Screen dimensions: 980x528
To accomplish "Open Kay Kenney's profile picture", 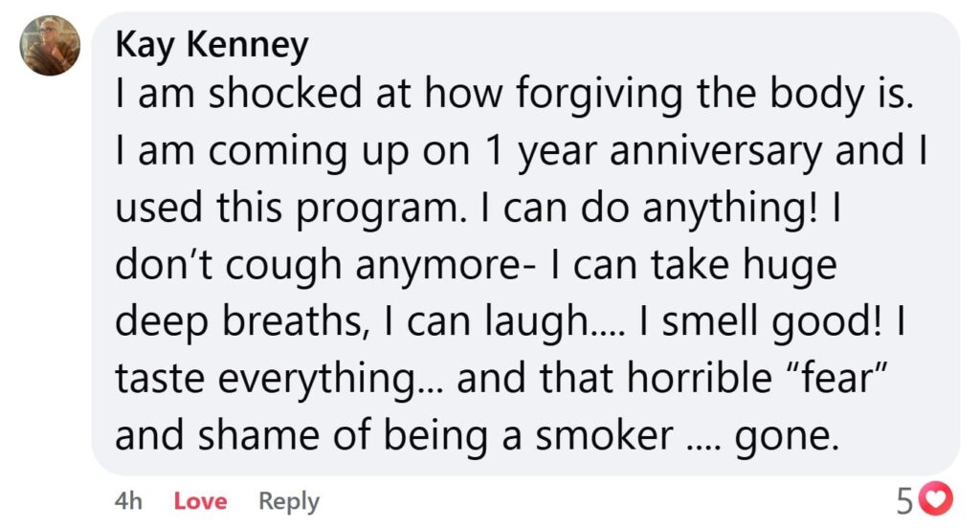I will click(50, 46).
